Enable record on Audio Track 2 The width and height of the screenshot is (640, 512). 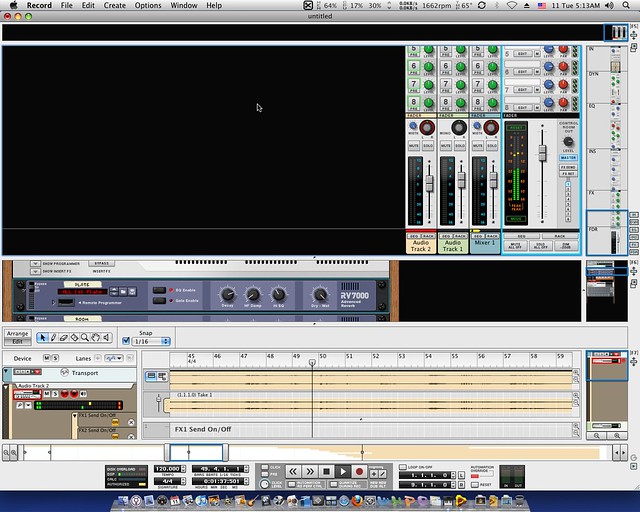(65, 394)
